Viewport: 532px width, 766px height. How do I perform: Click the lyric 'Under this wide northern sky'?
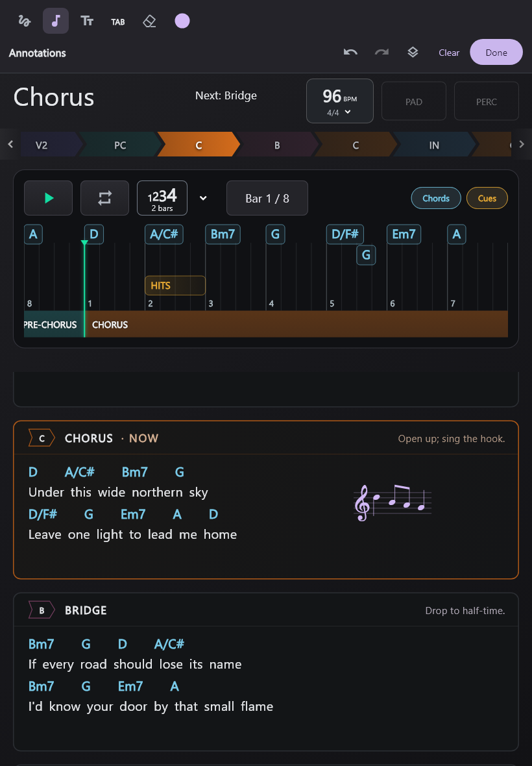click(118, 493)
